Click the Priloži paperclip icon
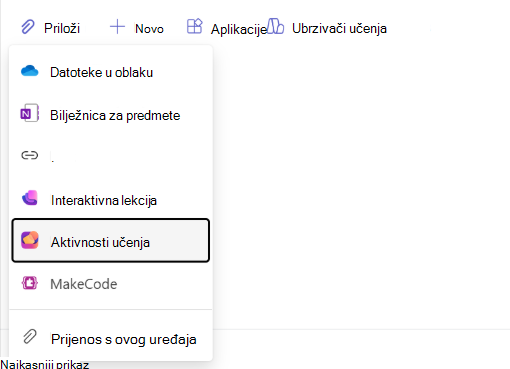The image size is (510, 369). (28, 27)
